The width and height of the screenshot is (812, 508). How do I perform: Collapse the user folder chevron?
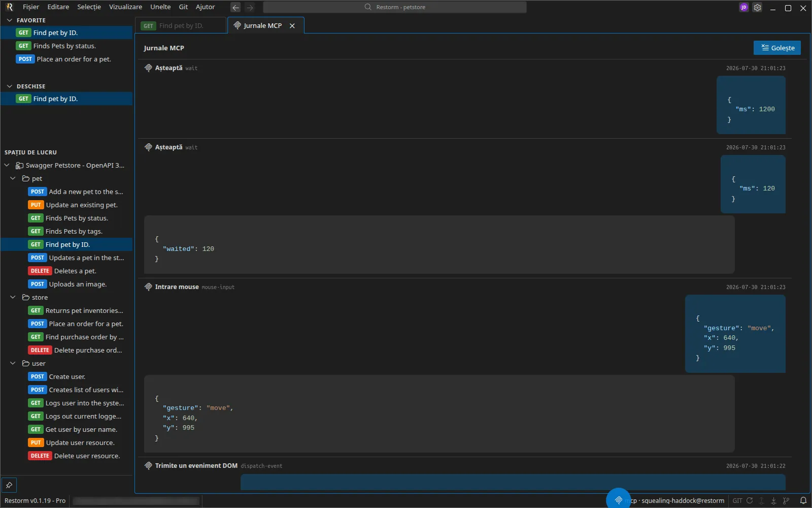[x=13, y=363]
